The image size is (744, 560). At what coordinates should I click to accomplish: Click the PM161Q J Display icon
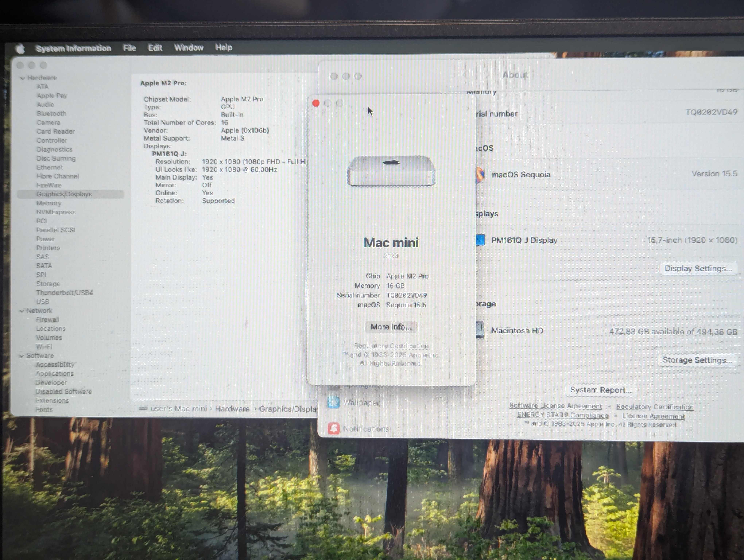480,240
